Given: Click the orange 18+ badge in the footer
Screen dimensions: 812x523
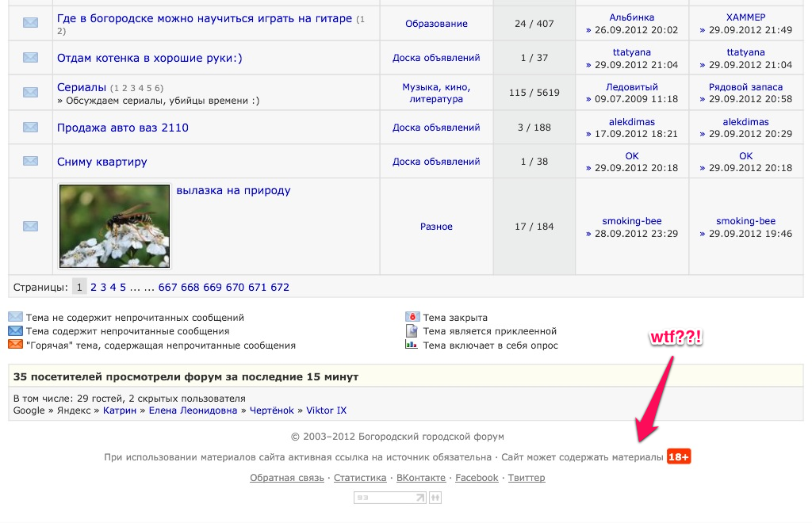Looking at the screenshot, I should tap(679, 457).
